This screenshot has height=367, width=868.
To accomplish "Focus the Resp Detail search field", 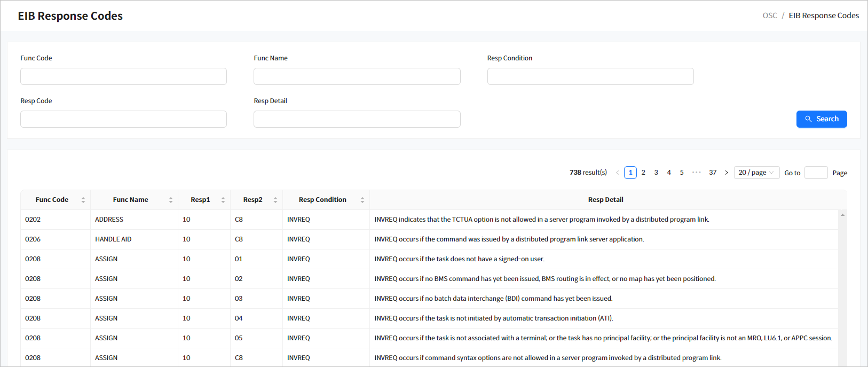I will coord(357,119).
